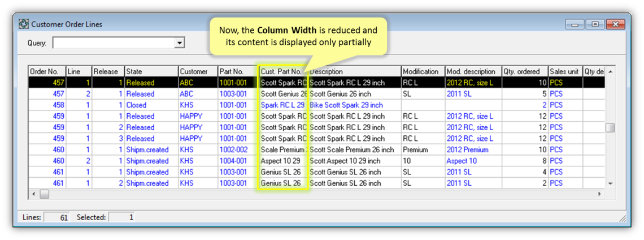Click the Line column header
Viewport: 644px width, 240px height.
point(79,72)
